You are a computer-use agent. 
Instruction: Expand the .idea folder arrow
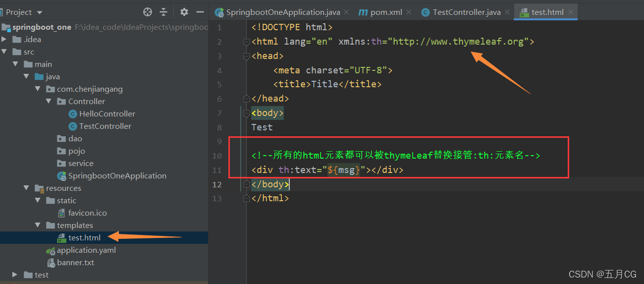(4, 39)
